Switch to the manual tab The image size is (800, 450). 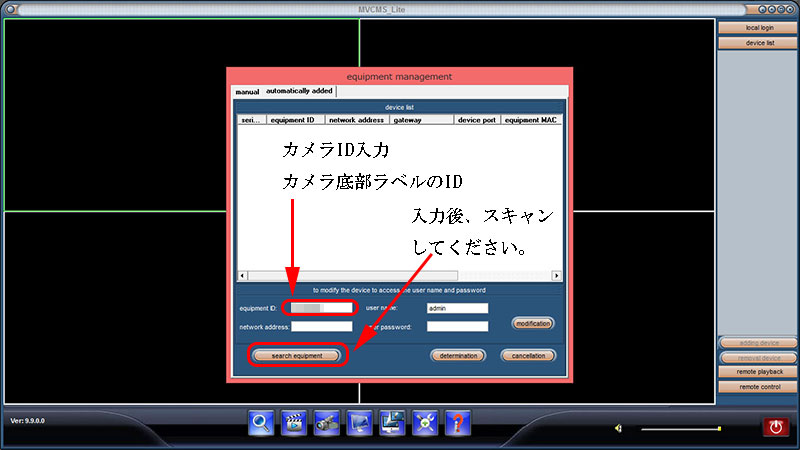click(x=247, y=92)
